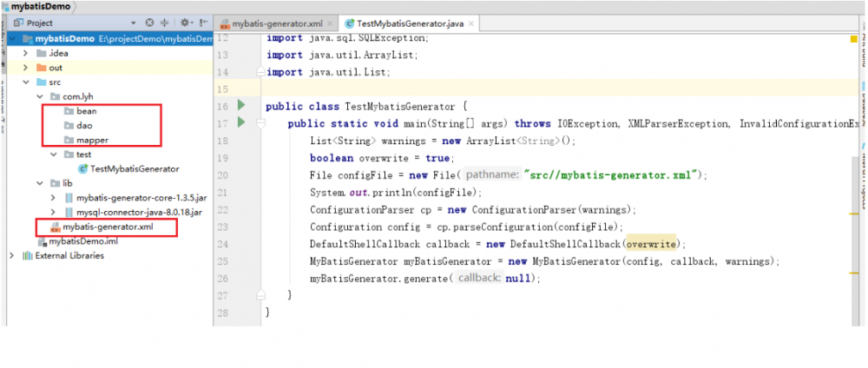Close the TestMybatisGenerator.java tab
Screen dimensions: 868x368
point(471,23)
